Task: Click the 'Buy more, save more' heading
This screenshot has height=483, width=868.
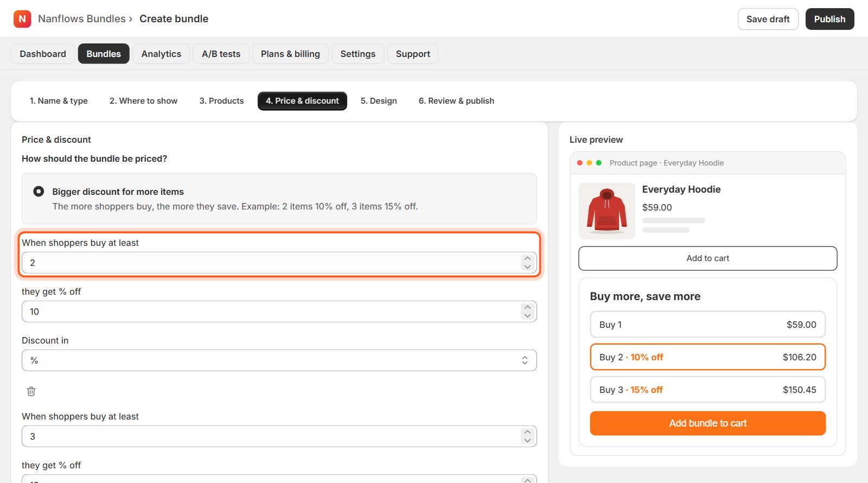Action: pos(645,296)
